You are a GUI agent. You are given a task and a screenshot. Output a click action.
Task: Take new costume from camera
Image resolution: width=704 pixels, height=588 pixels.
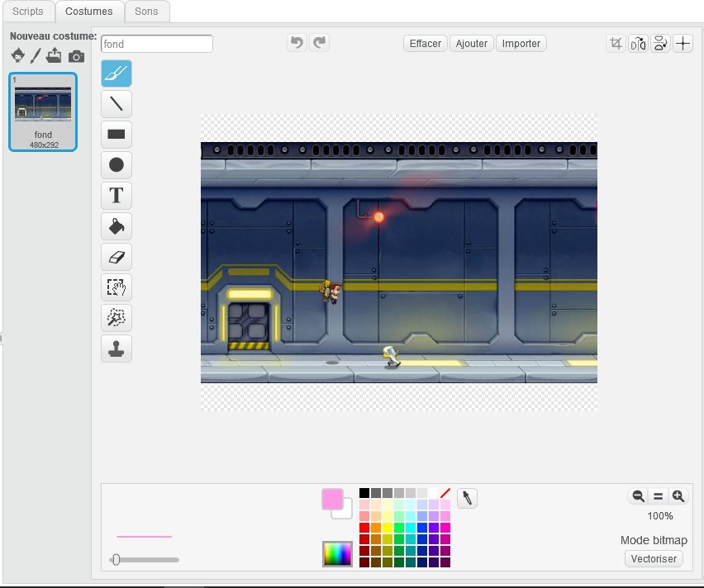tap(76, 56)
